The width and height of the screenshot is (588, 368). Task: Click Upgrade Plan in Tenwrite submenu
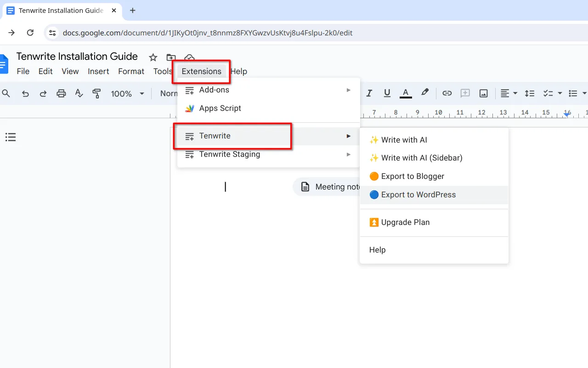pyautogui.click(x=434, y=223)
